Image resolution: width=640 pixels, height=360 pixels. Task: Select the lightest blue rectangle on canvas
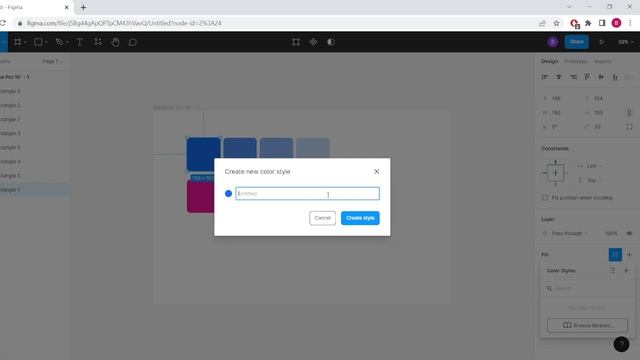313,148
